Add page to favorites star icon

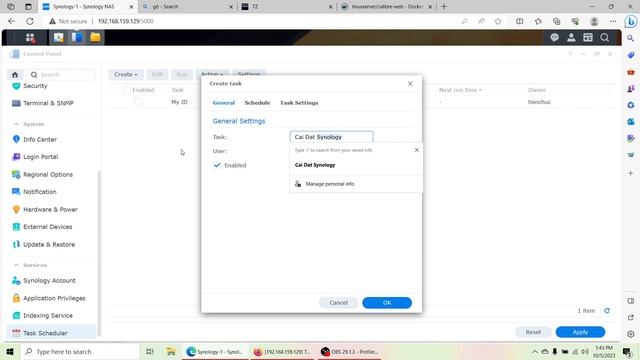[498, 21]
